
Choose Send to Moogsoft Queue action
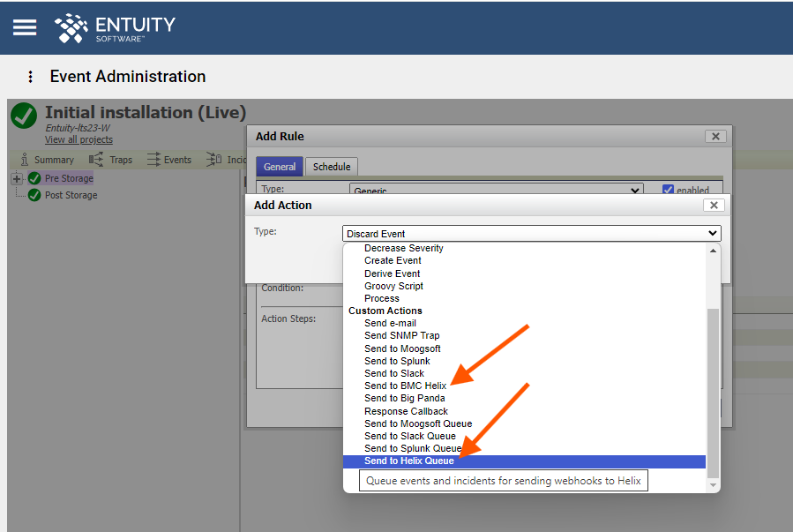tap(418, 423)
